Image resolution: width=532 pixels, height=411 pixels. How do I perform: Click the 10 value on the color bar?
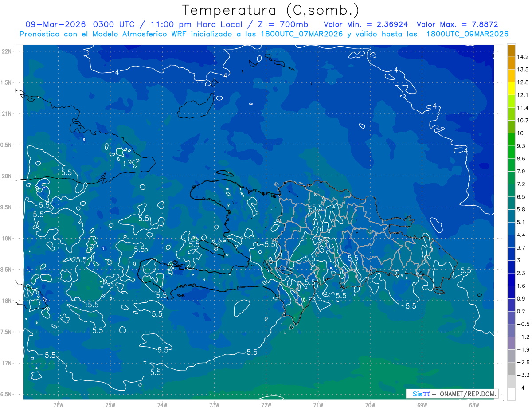(520, 133)
